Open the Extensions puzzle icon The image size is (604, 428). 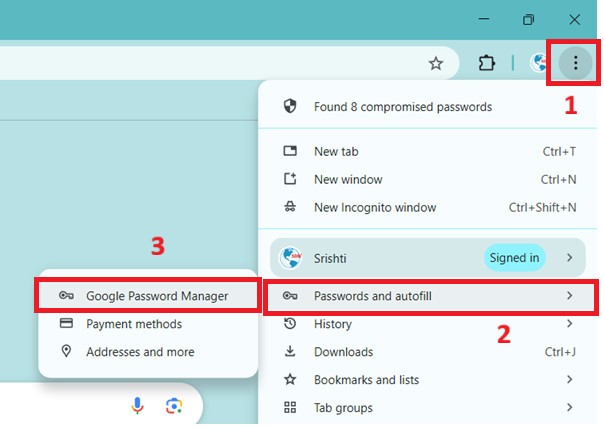487,64
